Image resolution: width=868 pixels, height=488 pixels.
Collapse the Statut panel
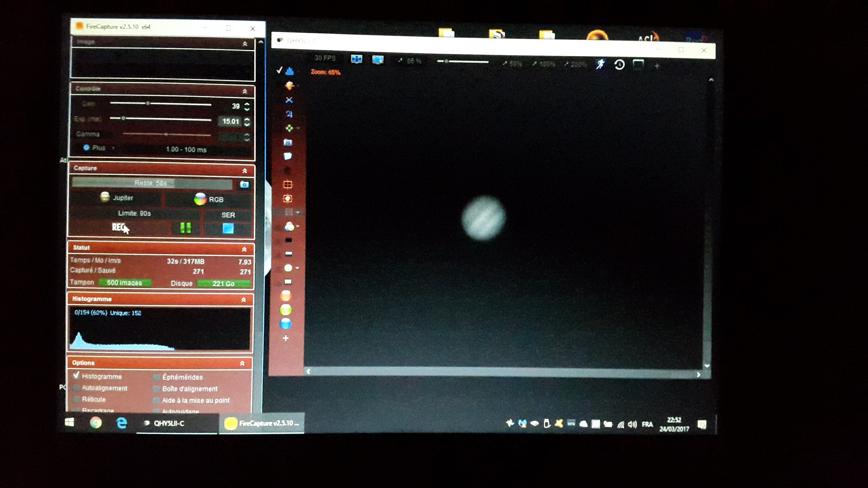[244, 249]
